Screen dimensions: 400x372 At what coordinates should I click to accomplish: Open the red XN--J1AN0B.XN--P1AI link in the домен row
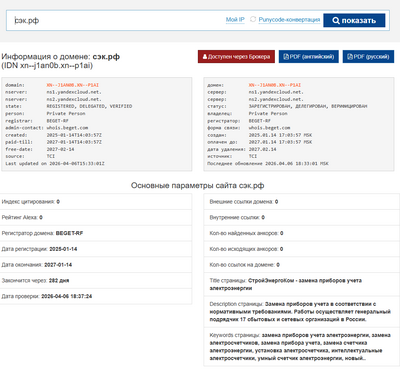[x=275, y=85]
